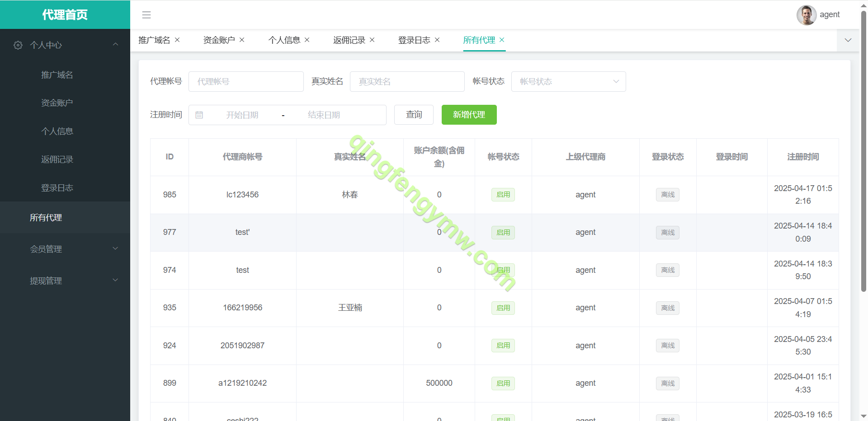Expand the 会员管理 sidebar menu
The height and width of the screenshot is (421, 868).
coord(65,249)
